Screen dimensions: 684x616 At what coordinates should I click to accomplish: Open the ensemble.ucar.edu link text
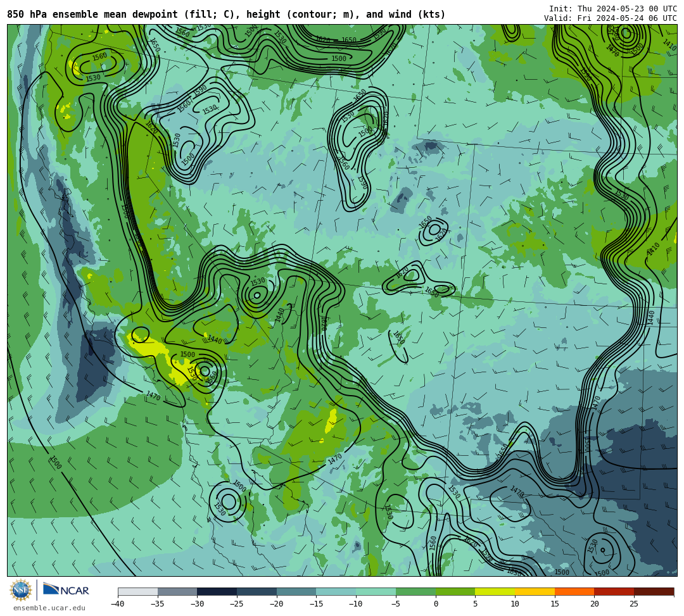tap(49, 608)
